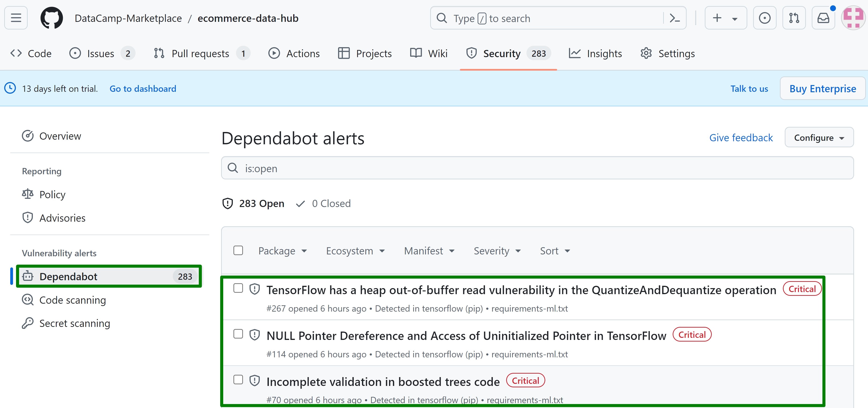Open the Insights tab
This screenshot has height=408, width=868.
pos(595,53)
